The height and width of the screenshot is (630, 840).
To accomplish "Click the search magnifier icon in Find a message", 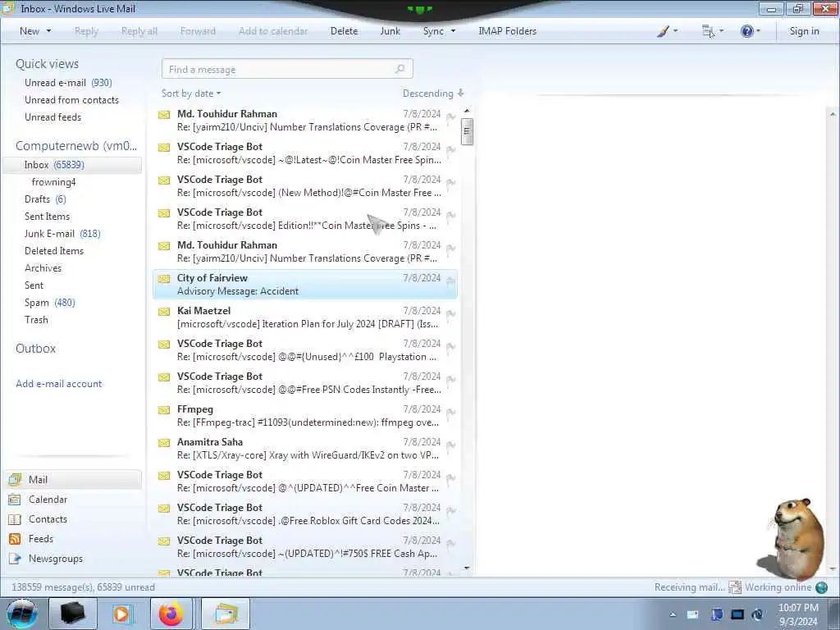I will point(399,69).
